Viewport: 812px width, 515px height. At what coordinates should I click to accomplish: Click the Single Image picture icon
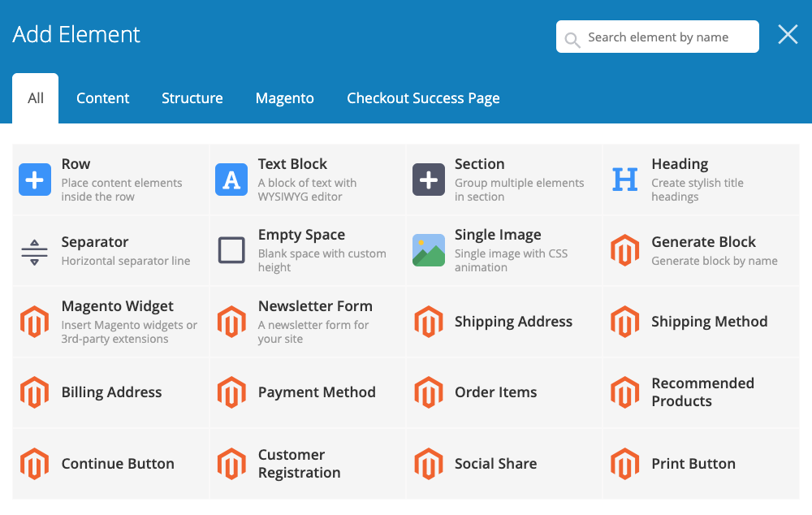point(428,250)
